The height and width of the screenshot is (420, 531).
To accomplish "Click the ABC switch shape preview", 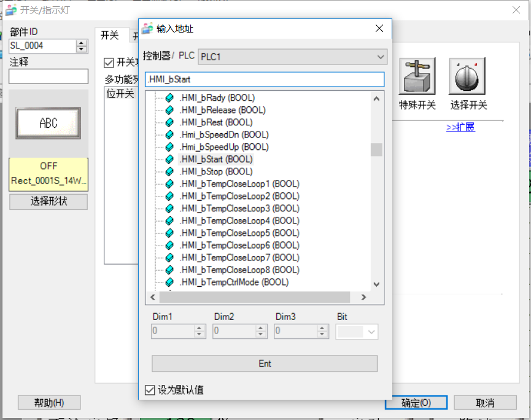I will [x=48, y=123].
